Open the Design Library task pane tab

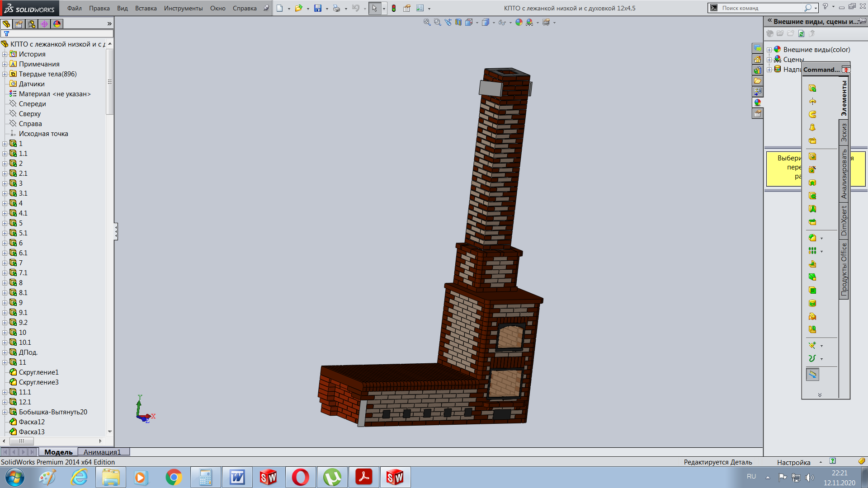click(758, 70)
